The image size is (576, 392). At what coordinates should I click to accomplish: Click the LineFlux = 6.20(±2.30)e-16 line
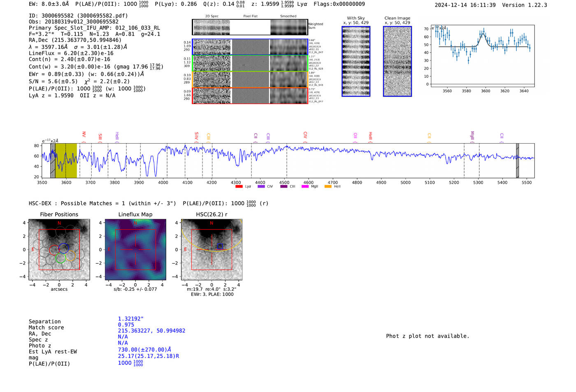71,53
